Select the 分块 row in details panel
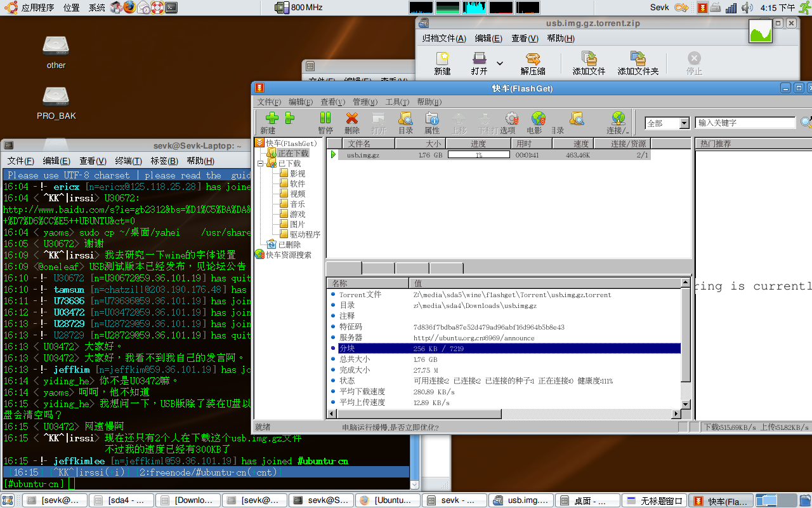 pos(505,349)
